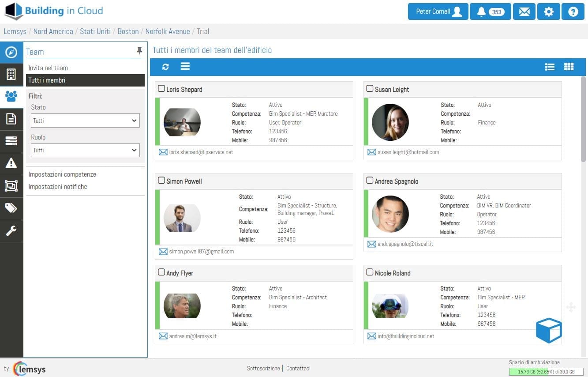Click the pin icon in Team panel
The height and width of the screenshot is (377, 588).
pos(139,51)
